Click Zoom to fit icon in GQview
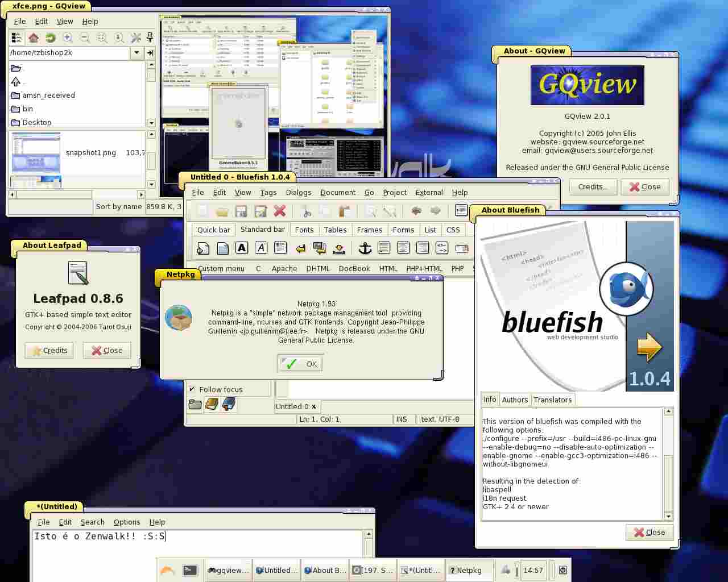This screenshot has height=582, width=728. click(102, 38)
